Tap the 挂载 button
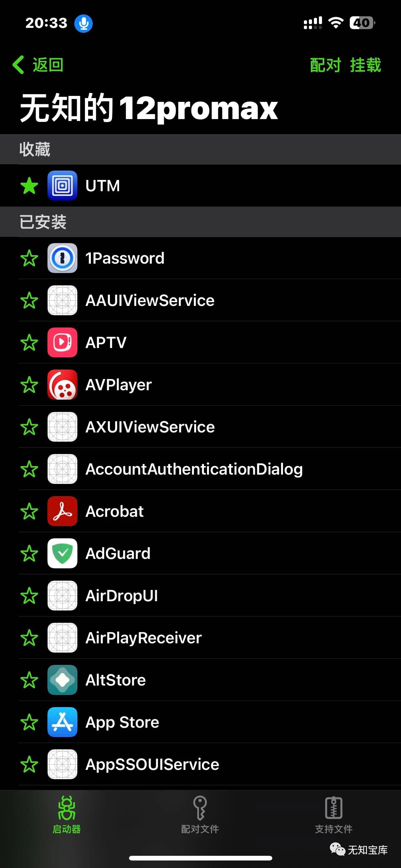Viewport: 401px width, 868px height. (x=366, y=65)
